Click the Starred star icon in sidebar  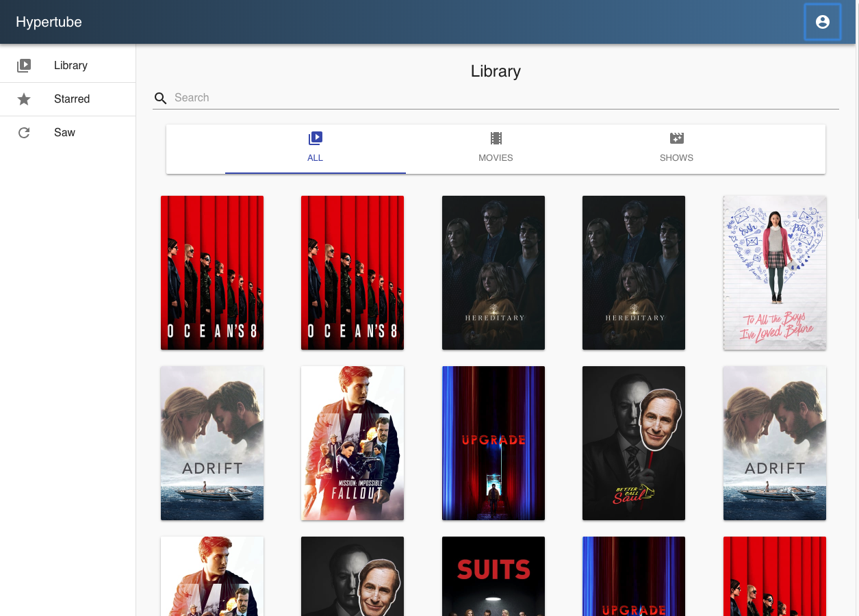coord(24,99)
